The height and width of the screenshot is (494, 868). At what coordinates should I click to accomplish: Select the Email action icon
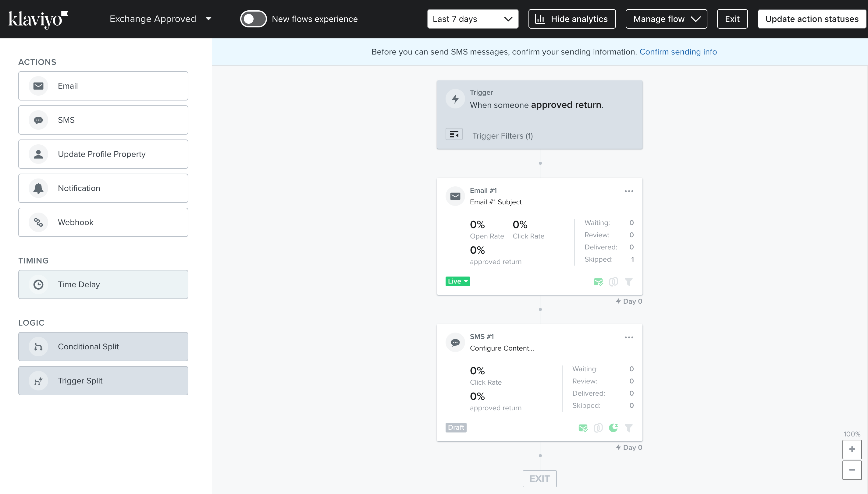(x=38, y=86)
